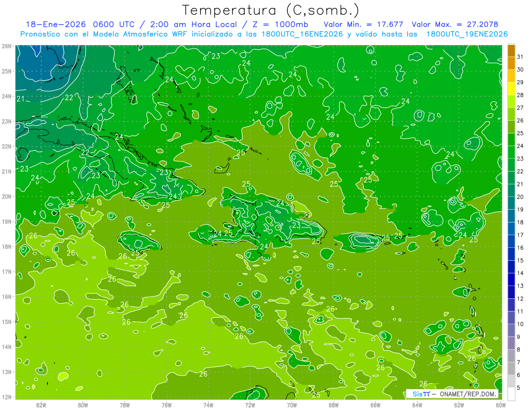Click the '68W' longitude axis label
The image size is (532, 411).
coord(334,405)
